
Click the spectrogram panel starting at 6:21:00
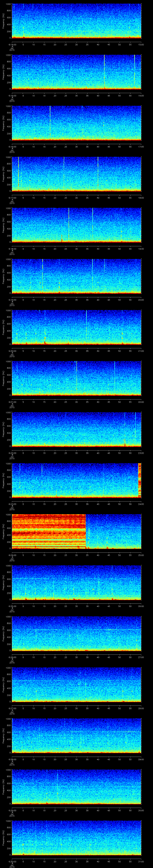point(76,378)
